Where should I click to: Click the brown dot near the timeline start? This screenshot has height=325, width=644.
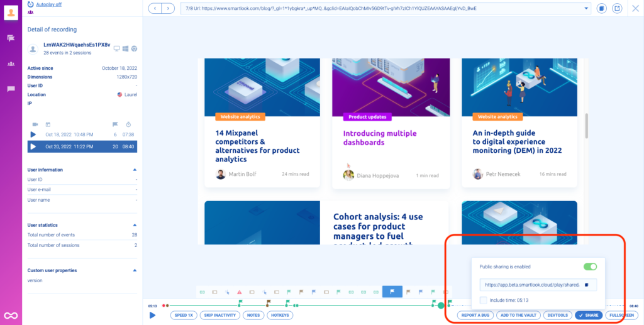coord(167,306)
